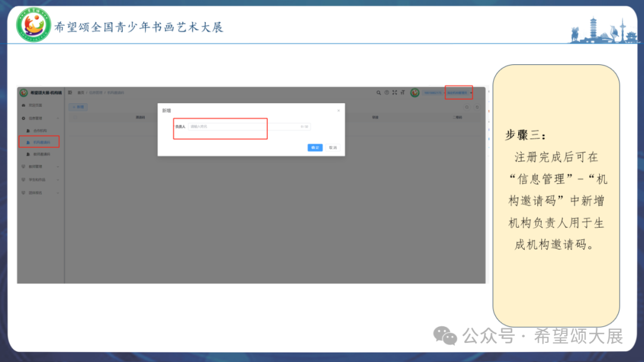Click the home icon beside the breadcrumb
The image size is (644, 362).
[70, 92]
